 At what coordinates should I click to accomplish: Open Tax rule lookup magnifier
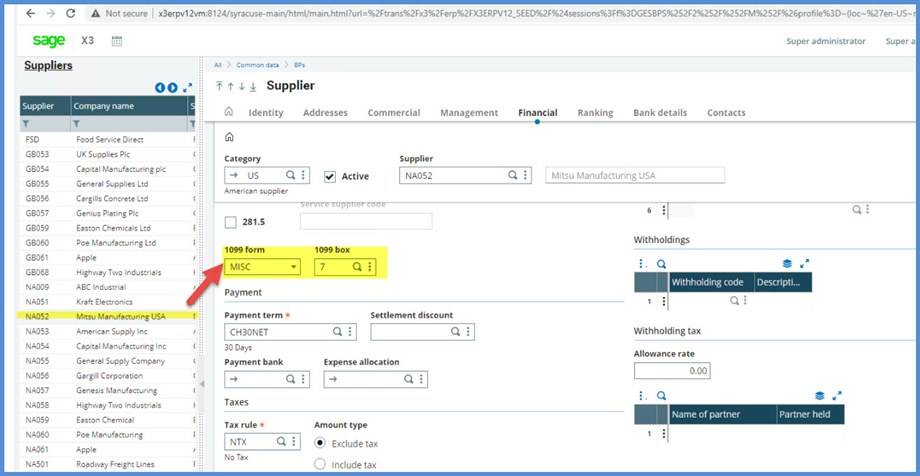(281, 441)
